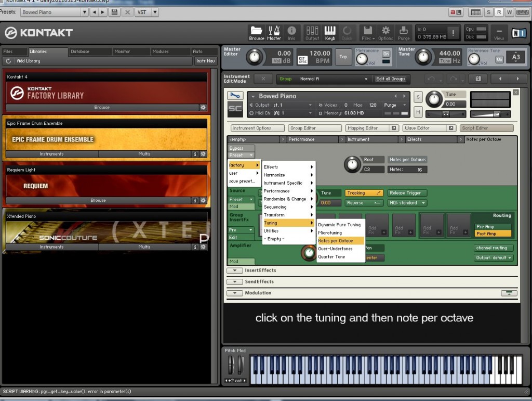Adjust the Master Editor volume knob

(255, 57)
